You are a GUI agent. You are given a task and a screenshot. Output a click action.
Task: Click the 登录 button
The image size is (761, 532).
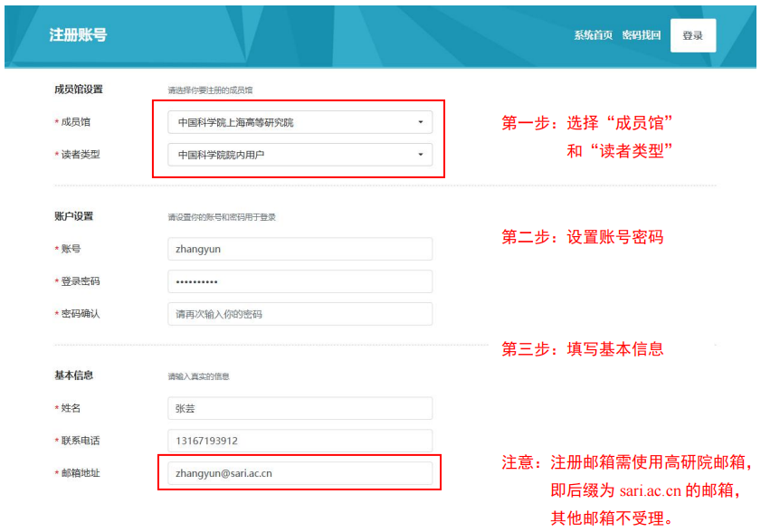(x=692, y=35)
